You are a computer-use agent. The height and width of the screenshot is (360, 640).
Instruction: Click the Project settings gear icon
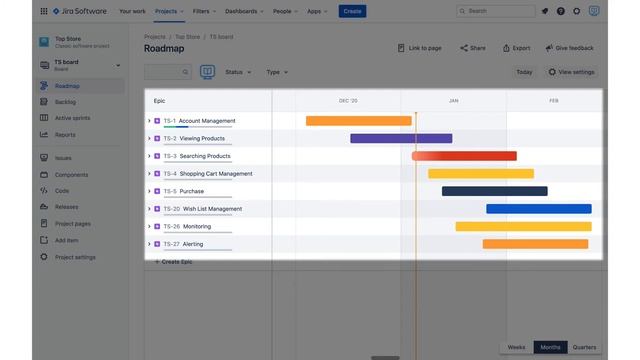44,257
